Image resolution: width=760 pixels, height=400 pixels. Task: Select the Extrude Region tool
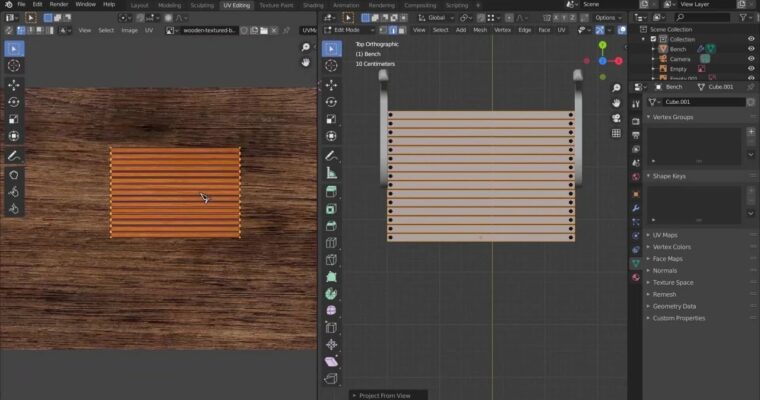332,192
